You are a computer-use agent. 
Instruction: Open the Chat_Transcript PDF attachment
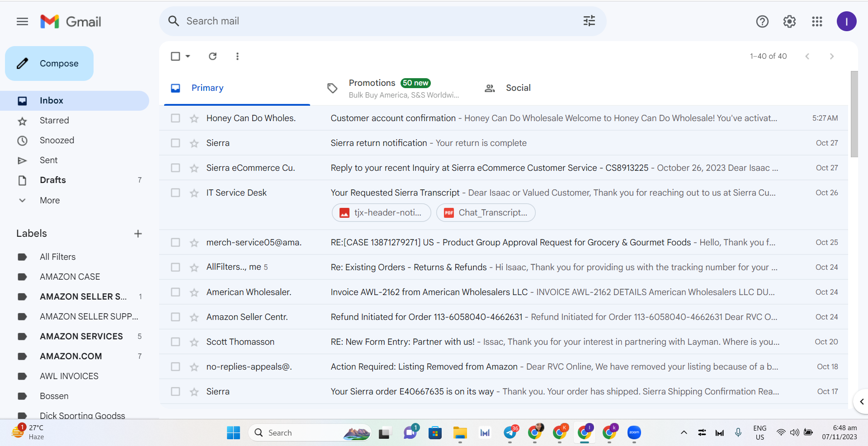point(486,213)
